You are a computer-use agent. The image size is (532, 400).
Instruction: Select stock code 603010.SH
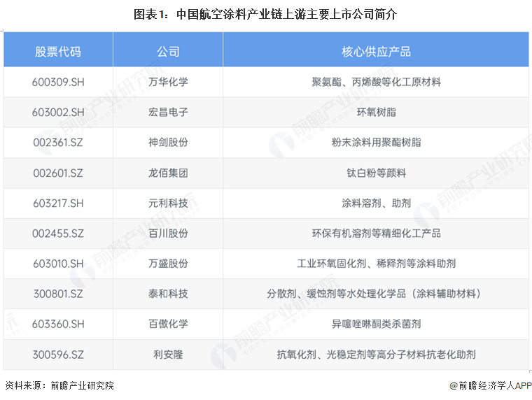58,264
